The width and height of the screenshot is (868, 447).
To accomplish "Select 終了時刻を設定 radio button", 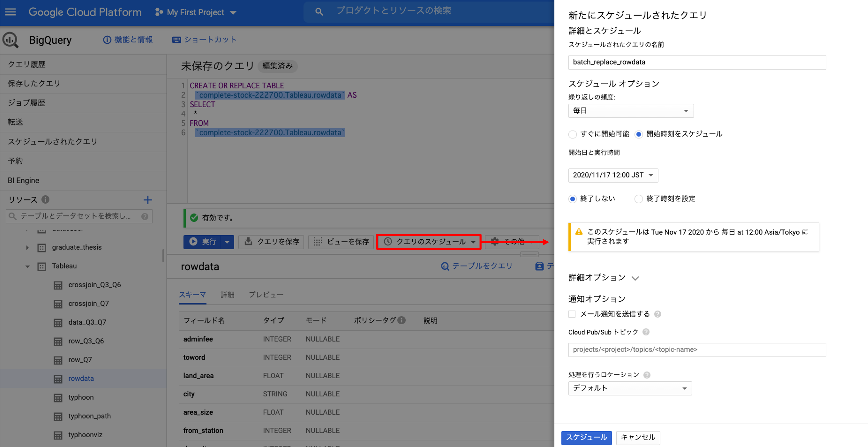I will 639,199.
